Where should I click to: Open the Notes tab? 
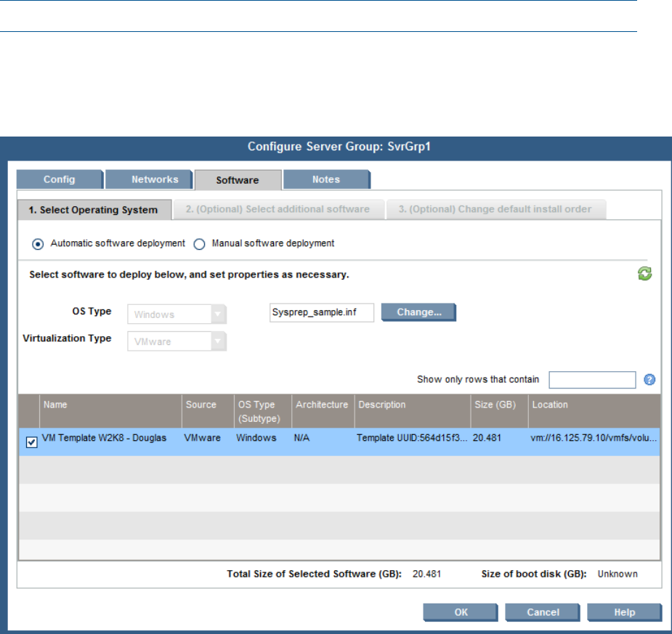tap(325, 179)
